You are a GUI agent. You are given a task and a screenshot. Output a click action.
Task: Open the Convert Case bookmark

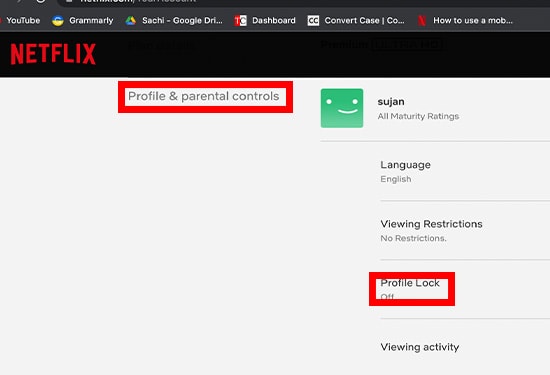point(364,21)
